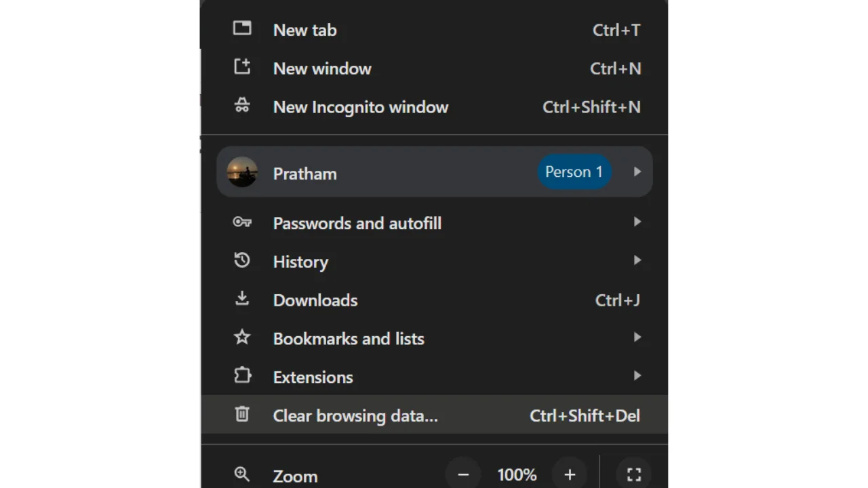Click the Zoom magnifier icon
This screenshot has width=868, height=488.
pos(242,474)
